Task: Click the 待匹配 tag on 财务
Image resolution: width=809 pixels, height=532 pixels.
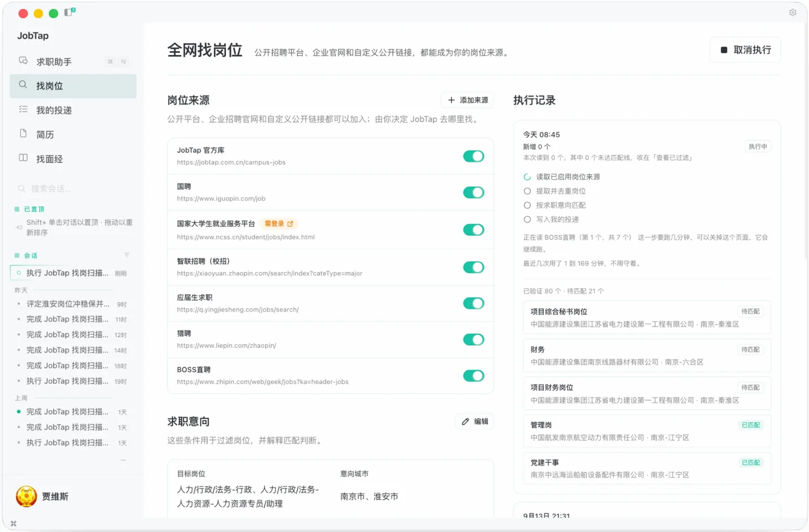Action: coord(751,349)
